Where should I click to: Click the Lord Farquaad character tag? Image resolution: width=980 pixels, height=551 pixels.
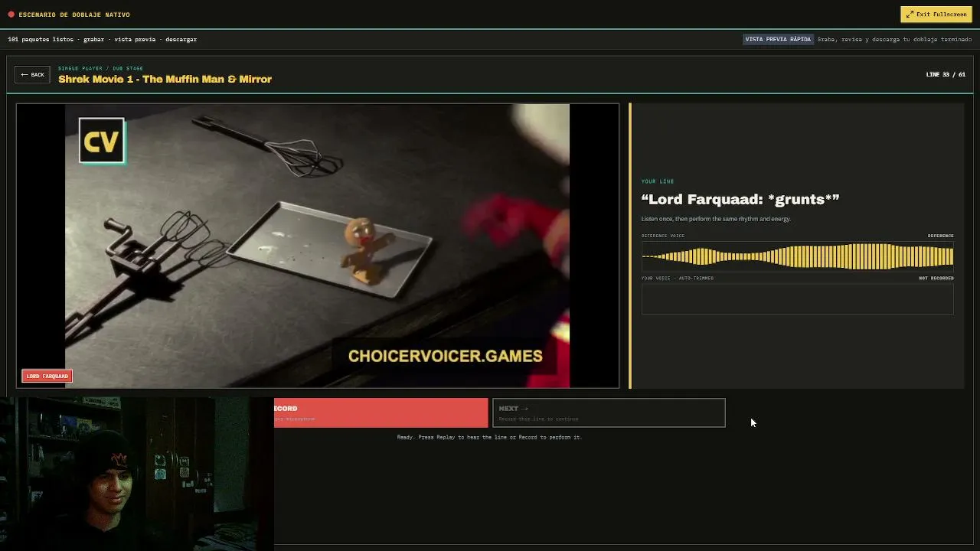(47, 376)
